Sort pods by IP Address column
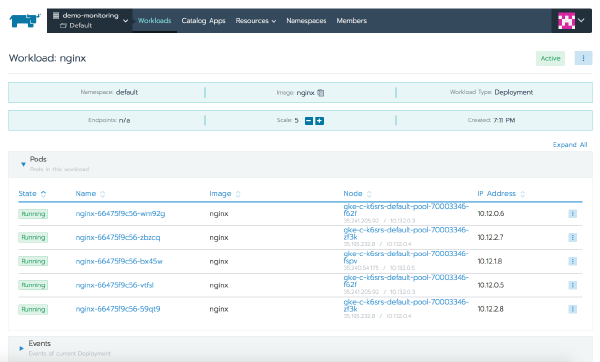This screenshot has height=362, width=600. click(501, 194)
